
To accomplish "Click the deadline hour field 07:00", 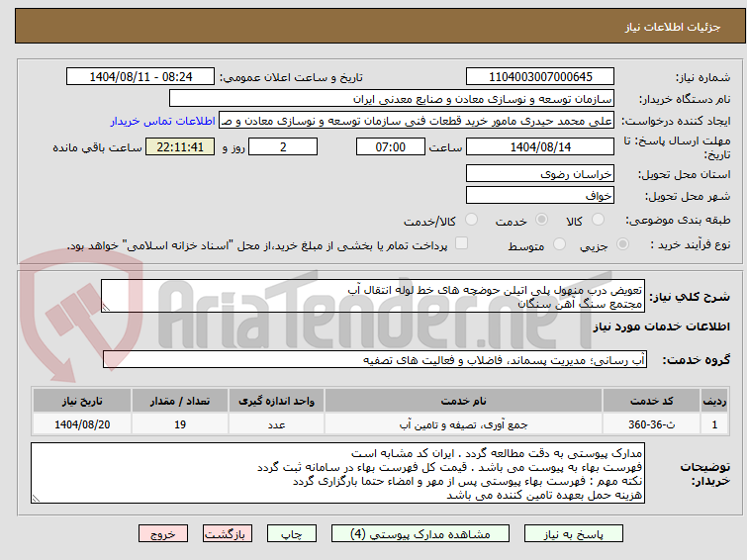I will (x=391, y=146).
